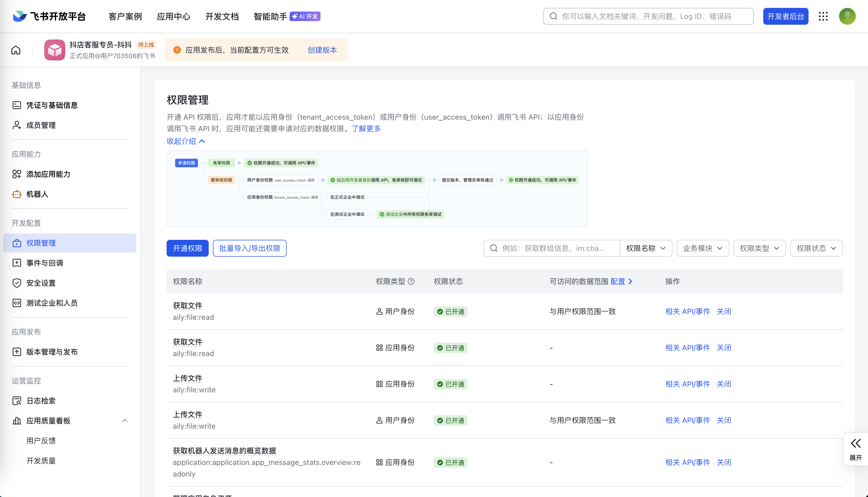Click the 批量导入/导出权限 button

pos(249,248)
